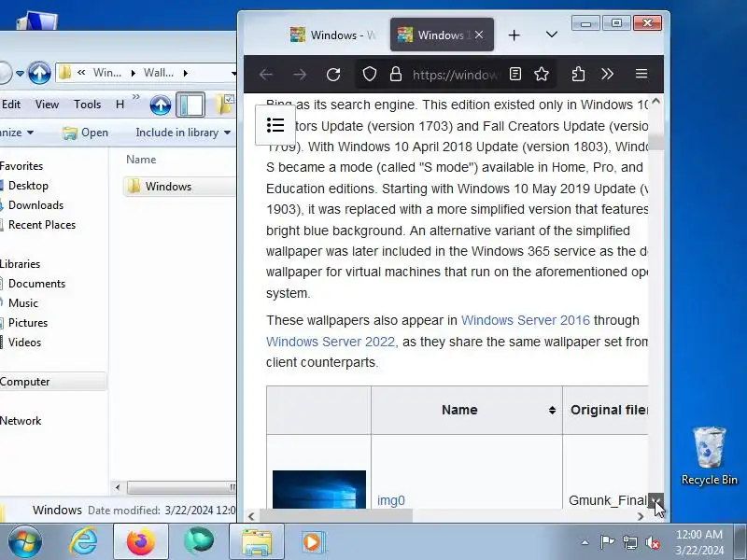Click muted volume tray icon
This screenshot has height=560, width=747.
click(x=652, y=542)
